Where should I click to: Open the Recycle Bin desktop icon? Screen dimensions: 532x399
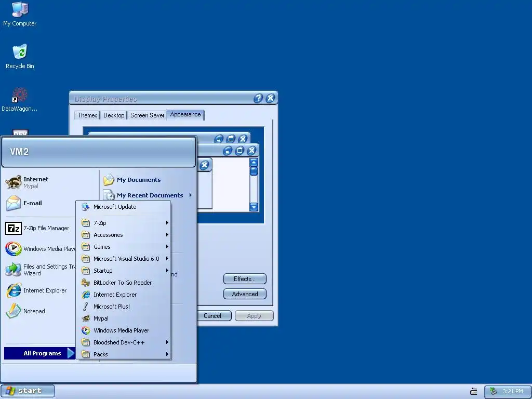[x=20, y=57]
